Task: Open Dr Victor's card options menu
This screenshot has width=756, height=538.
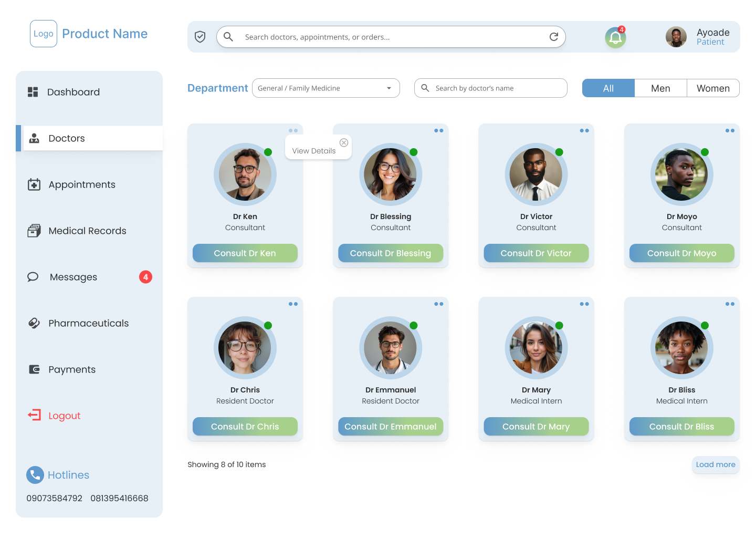Action: [584, 130]
